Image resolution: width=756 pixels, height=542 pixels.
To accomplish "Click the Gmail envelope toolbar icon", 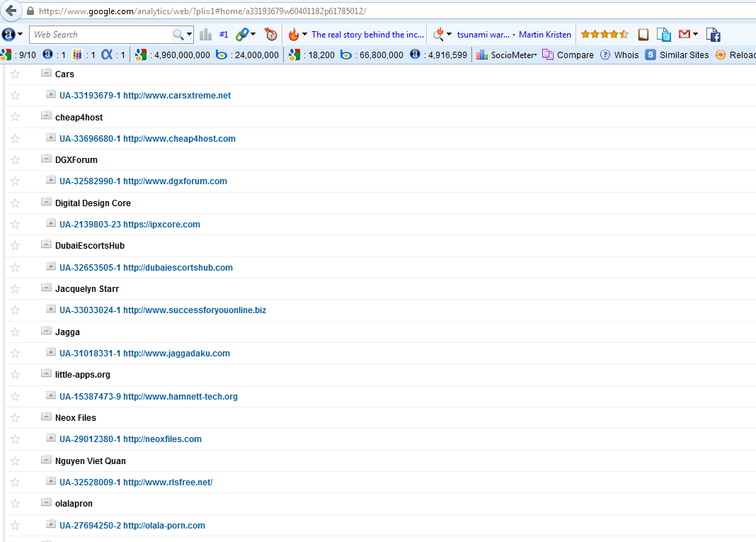I will click(x=685, y=34).
